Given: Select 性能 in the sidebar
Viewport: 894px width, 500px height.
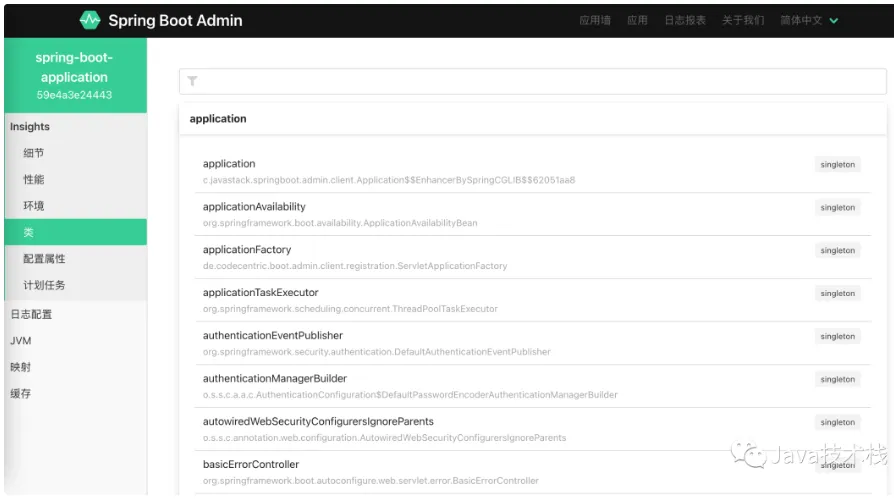Looking at the screenshot, I should point(34,179).
